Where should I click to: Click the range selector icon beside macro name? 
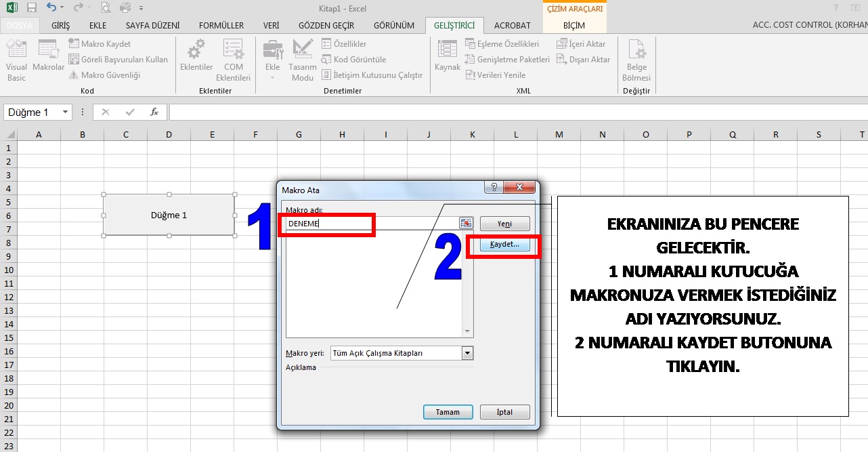coord(466,223)
